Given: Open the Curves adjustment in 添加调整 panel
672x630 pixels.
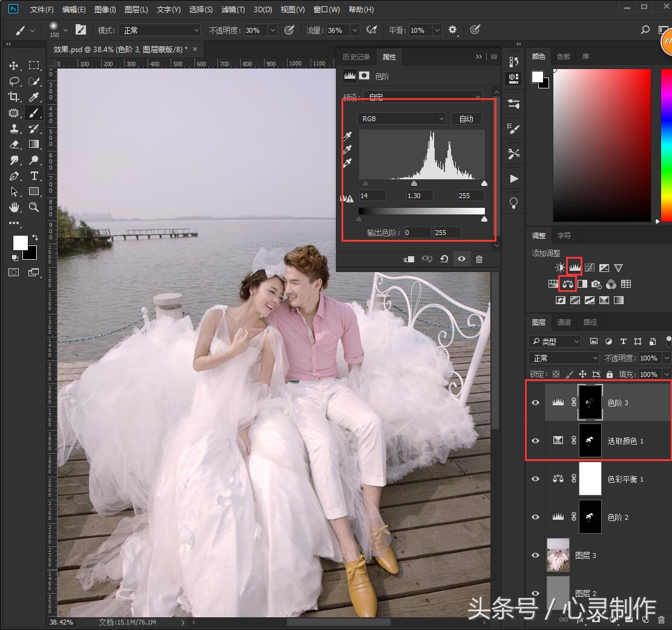Looking at the screenshot, I should [589, 267].
